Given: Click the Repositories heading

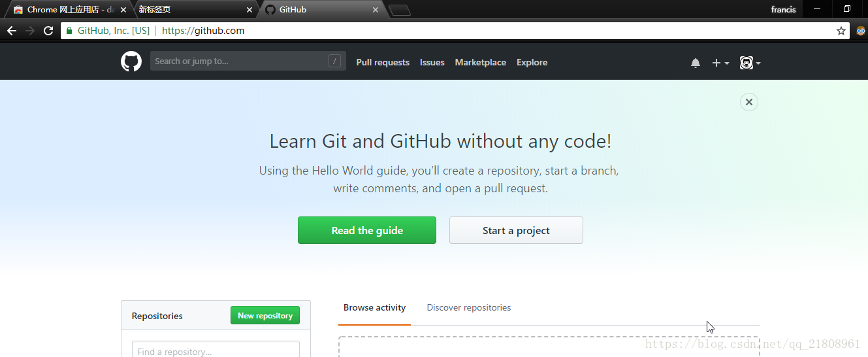Looking at the screenshot, I should click(157, 316).
